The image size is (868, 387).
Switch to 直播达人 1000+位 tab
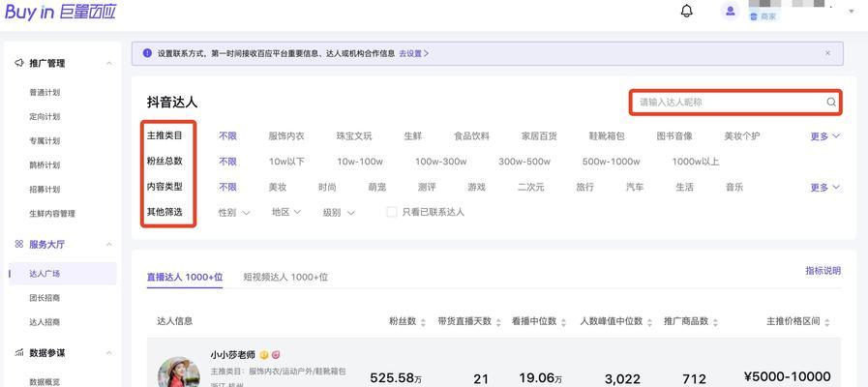pyautogui.click(x=184, y=277)
